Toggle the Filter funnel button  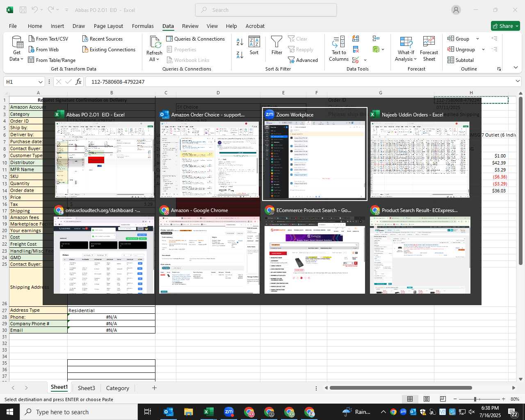[277, 46]
